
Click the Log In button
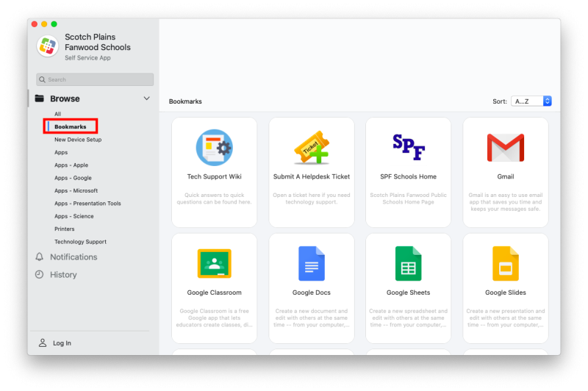coord(62,343)
